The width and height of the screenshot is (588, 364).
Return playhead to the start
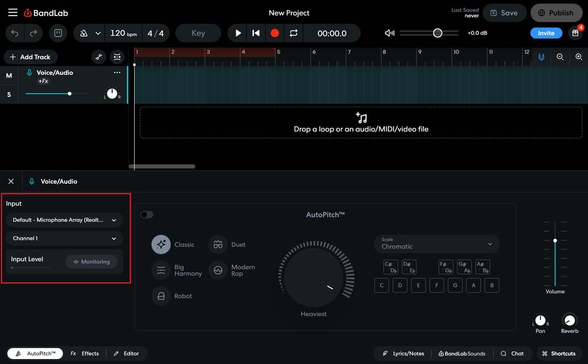pos(256,34)
